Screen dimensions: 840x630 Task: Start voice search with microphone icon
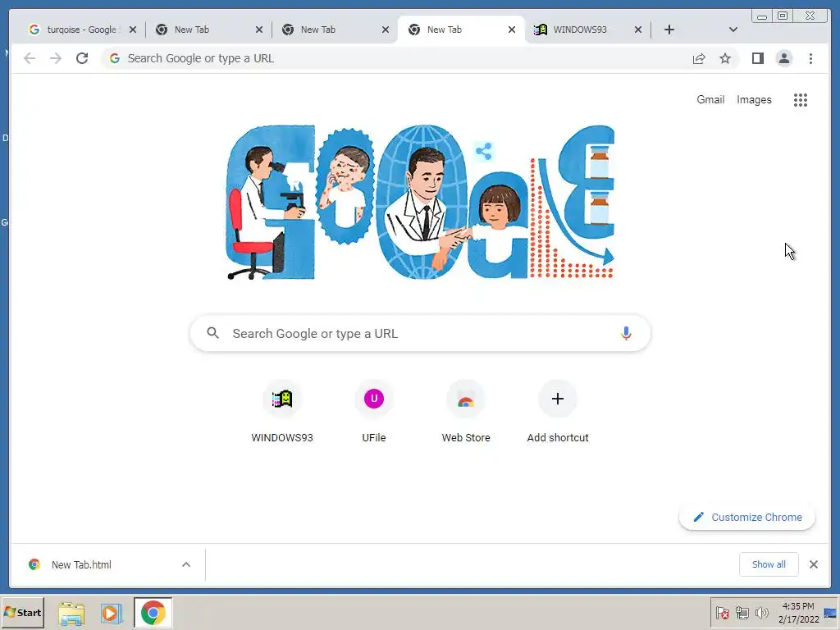pyautogui.click(x=626, y=333)
